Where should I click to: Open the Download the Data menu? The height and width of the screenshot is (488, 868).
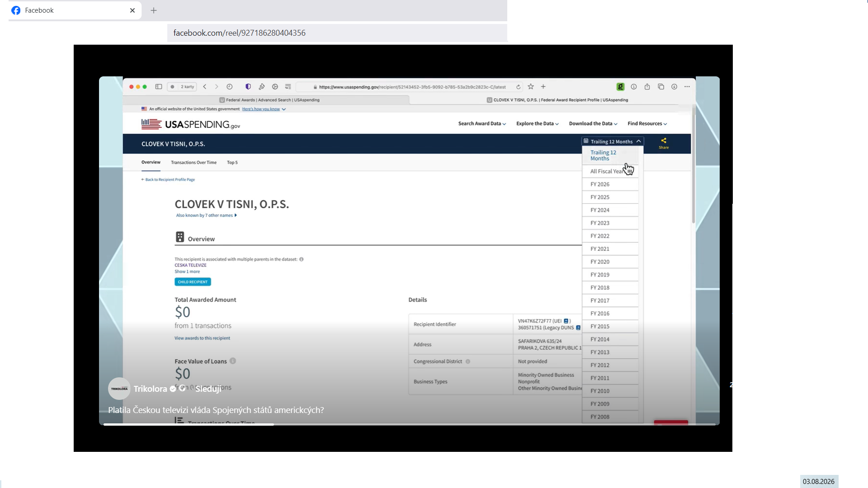593,124
